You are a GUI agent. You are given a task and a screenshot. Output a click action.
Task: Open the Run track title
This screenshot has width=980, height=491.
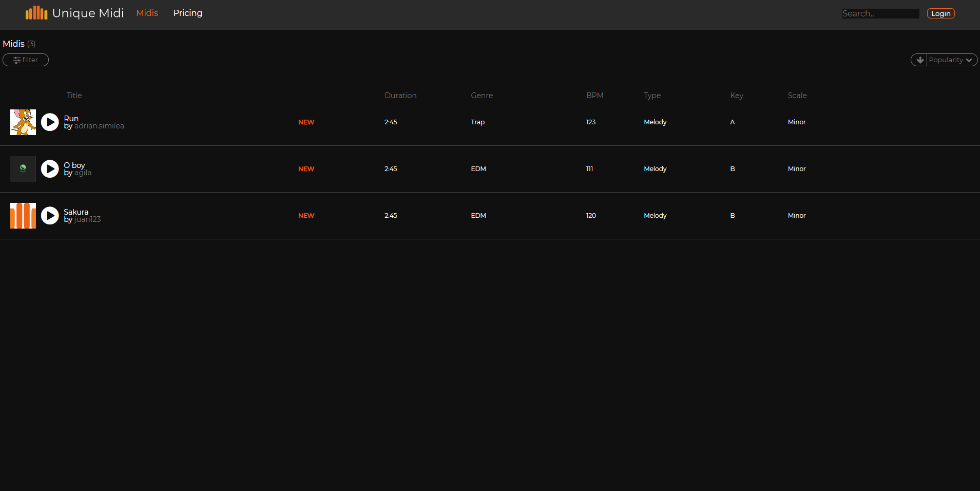click(71, 119)
